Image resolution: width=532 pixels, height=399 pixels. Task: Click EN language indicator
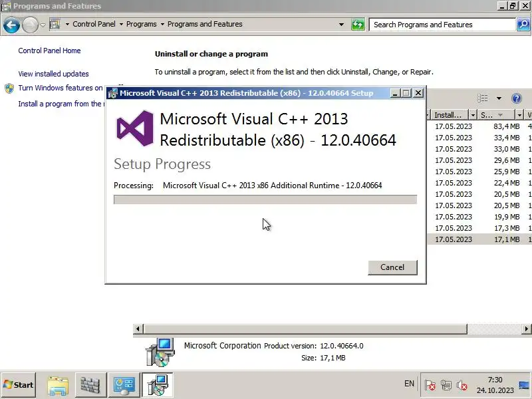coord(409,384)
